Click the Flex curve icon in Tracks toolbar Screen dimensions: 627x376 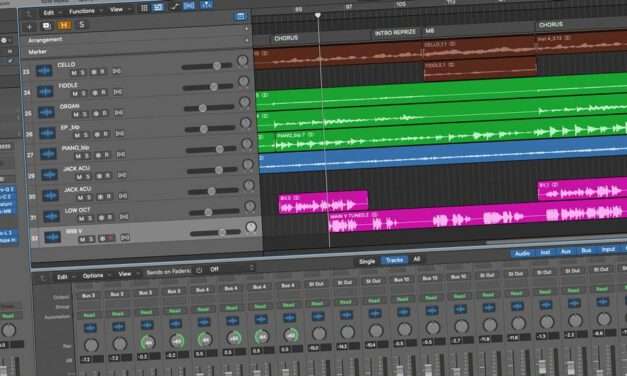click(x=174, y=6)
